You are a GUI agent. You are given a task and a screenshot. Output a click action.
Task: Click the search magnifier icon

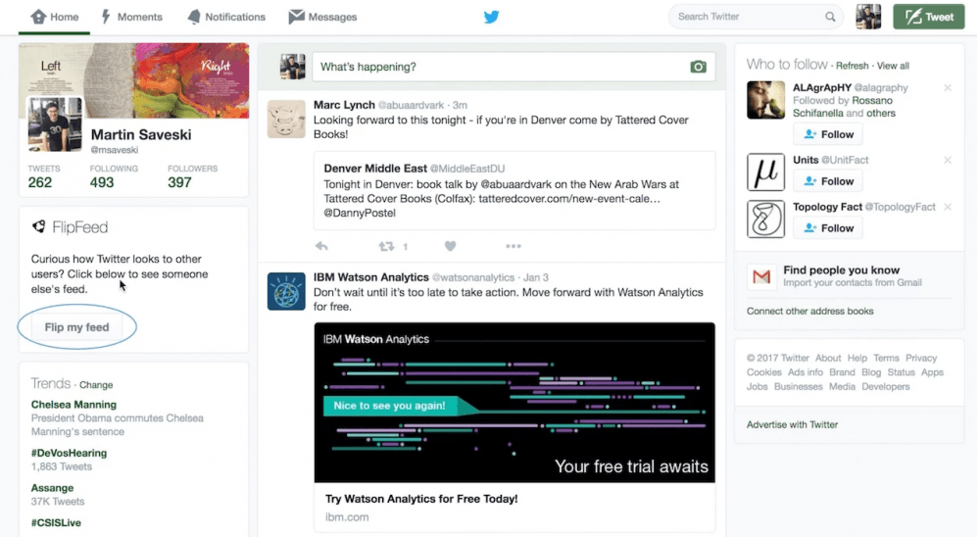(x=830, y=17)
